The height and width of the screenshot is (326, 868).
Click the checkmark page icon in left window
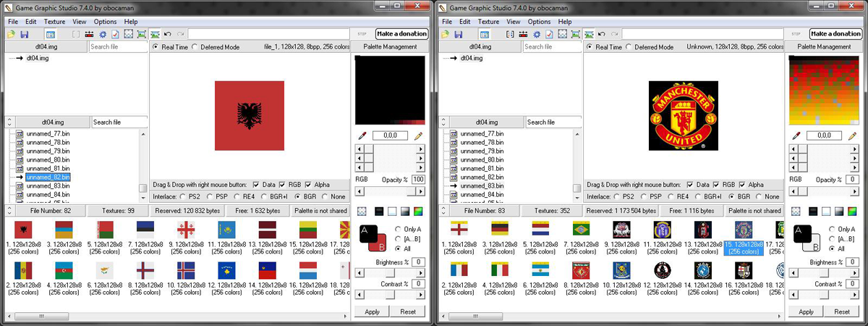114,34
